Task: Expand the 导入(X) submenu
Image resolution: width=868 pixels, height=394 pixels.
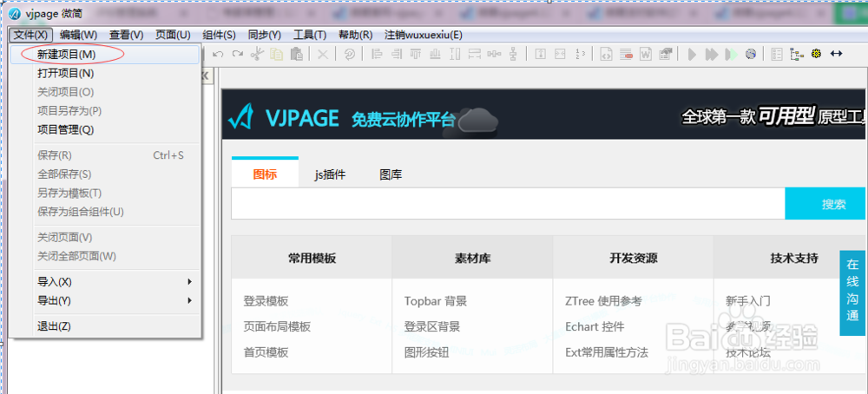Action: [105, 282]
